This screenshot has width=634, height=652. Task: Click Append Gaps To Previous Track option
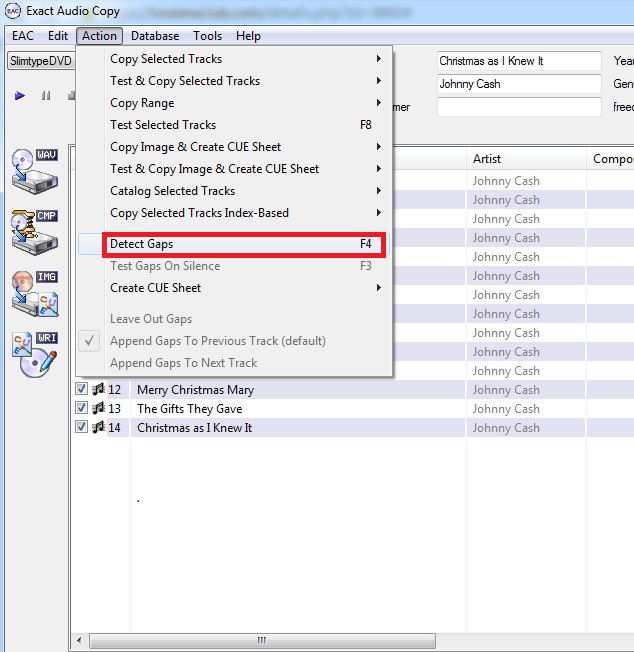point(234,341)
